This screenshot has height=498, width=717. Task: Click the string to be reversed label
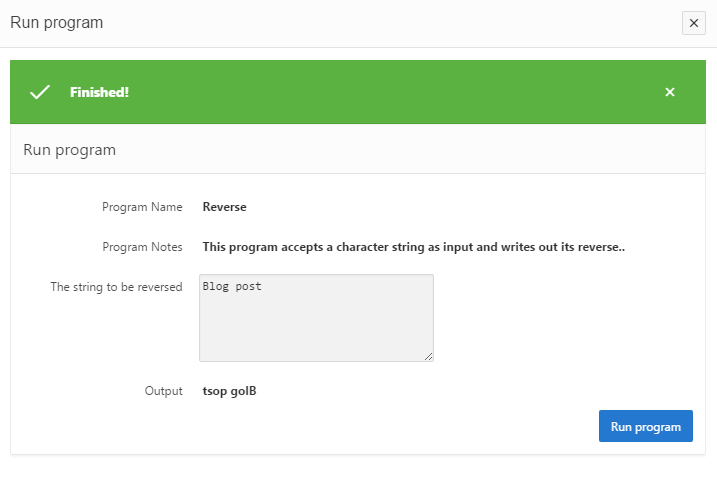tap(116, 287)
